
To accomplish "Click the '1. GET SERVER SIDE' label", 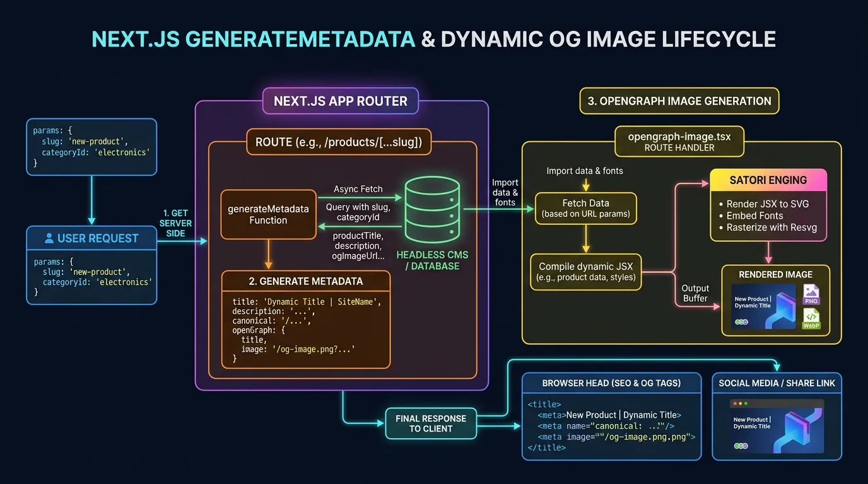I will tap(175, 223).
